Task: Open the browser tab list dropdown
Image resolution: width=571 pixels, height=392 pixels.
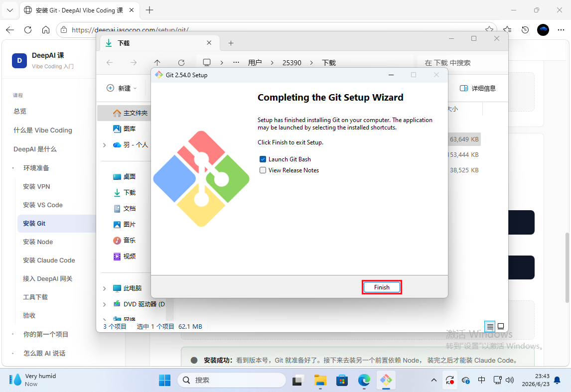Action: [x=10, y=10]
